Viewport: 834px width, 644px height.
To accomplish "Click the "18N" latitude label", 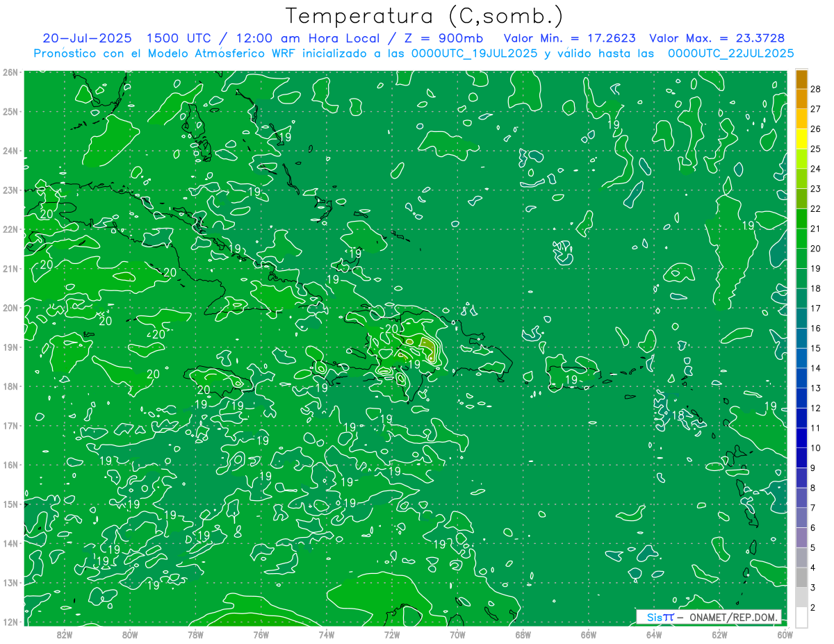I will (x=10, y=386).
